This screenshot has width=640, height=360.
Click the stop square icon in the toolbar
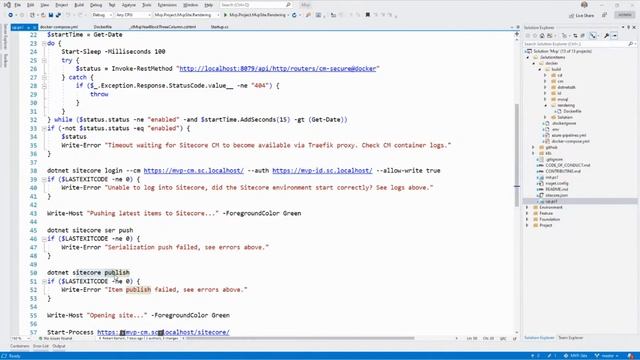(x=367, y=15)
